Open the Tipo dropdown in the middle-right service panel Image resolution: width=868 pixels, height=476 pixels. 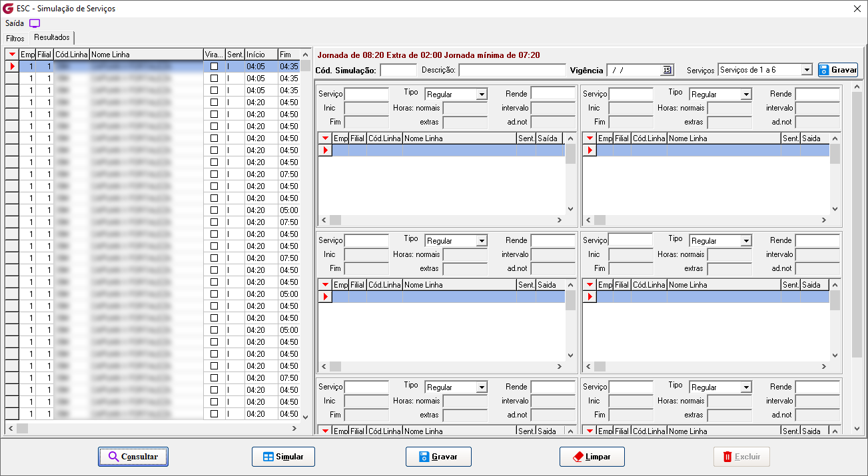click(x=746, y=241)
